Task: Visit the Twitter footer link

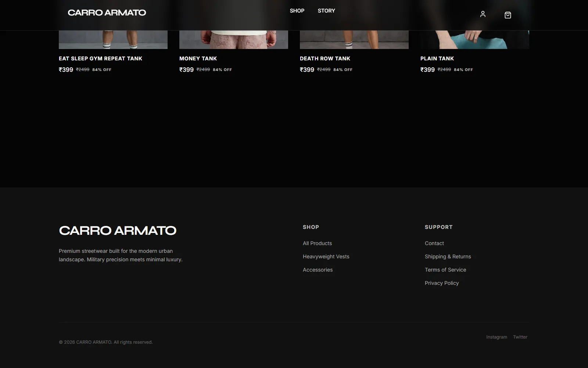Action: (x=520, y=337)
